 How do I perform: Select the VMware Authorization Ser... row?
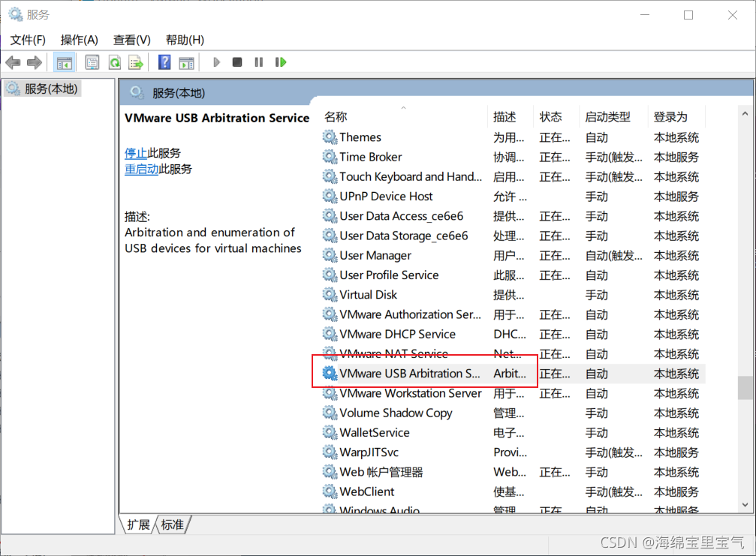point(513,314)
